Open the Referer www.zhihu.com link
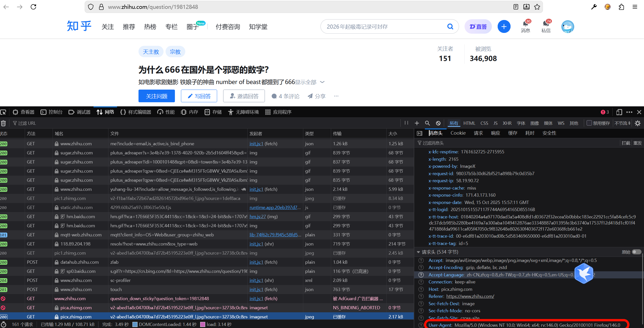The width and height of the screenshot is (644, 328). (470, 296)
